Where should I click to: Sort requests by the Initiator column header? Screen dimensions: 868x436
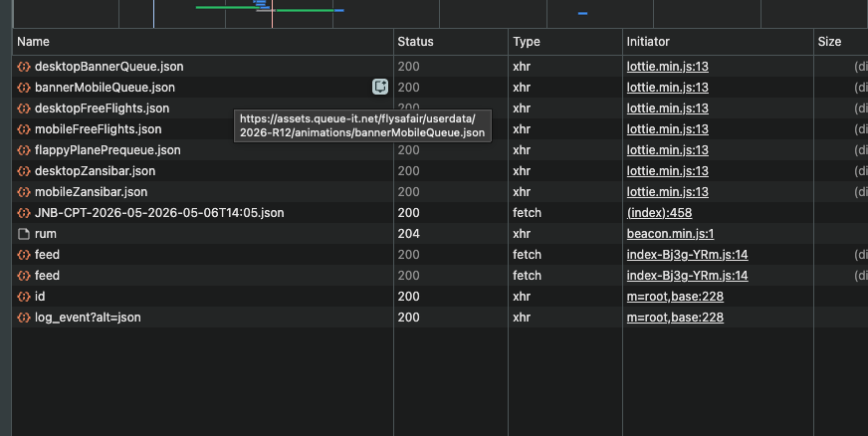[718, 42]
